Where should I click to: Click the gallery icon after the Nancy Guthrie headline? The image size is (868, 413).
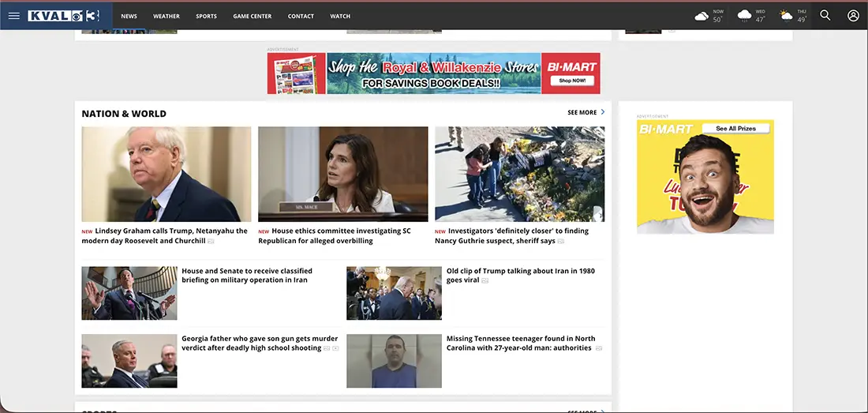pyautogui.click(x=561, y=242)
